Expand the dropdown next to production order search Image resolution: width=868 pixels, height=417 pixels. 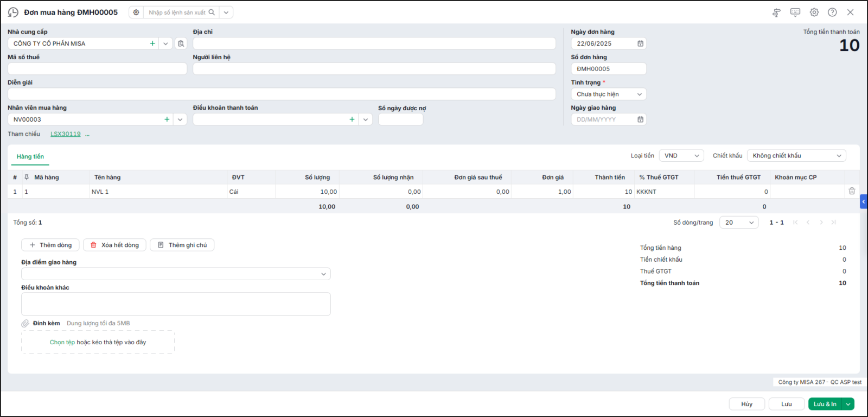click(226, 12)
